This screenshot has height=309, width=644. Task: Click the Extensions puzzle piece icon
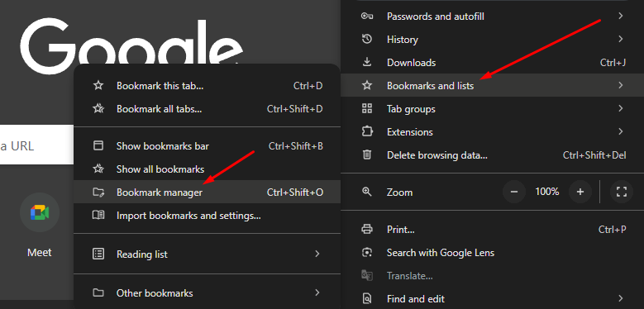(x=366, y=131)
